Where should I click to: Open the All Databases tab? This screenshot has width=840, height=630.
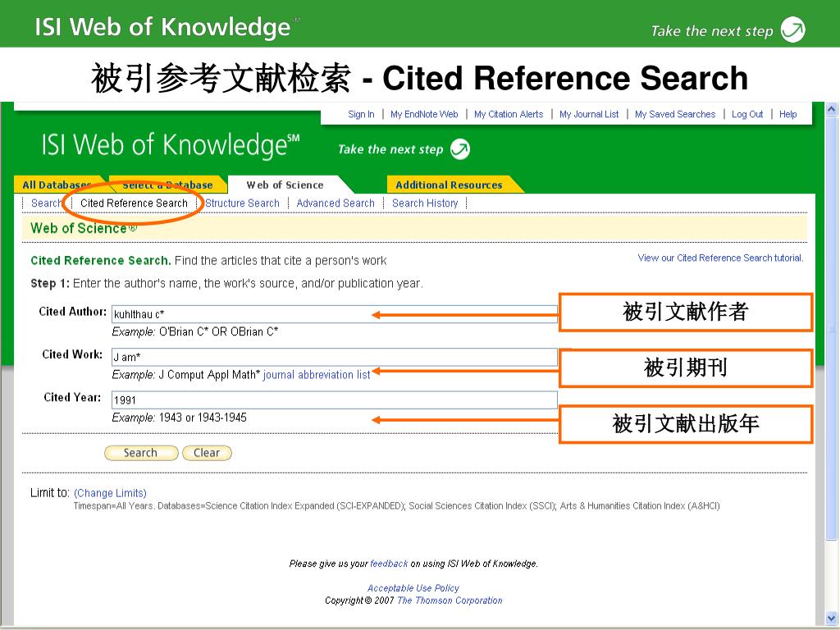[57, 185]
